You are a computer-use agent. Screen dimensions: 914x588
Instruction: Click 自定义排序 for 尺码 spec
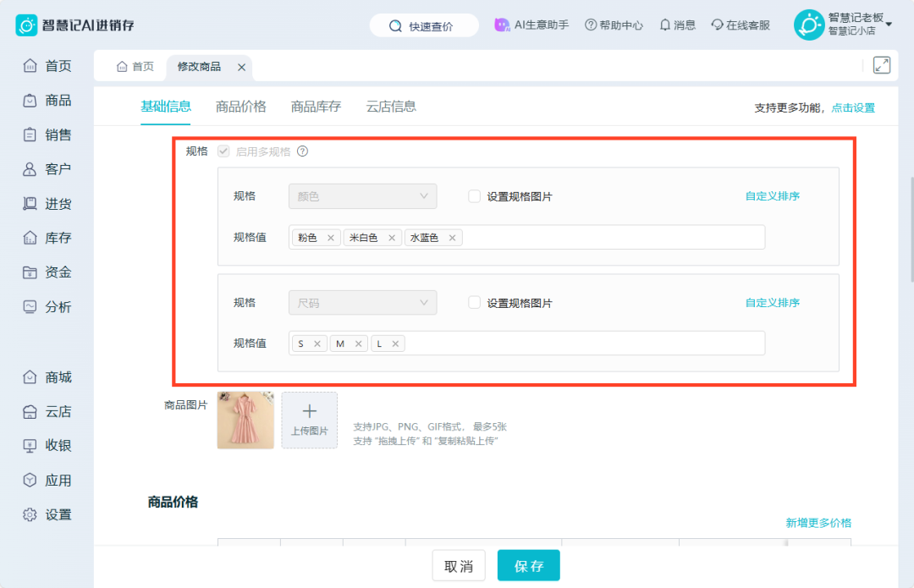pos(773,303)
